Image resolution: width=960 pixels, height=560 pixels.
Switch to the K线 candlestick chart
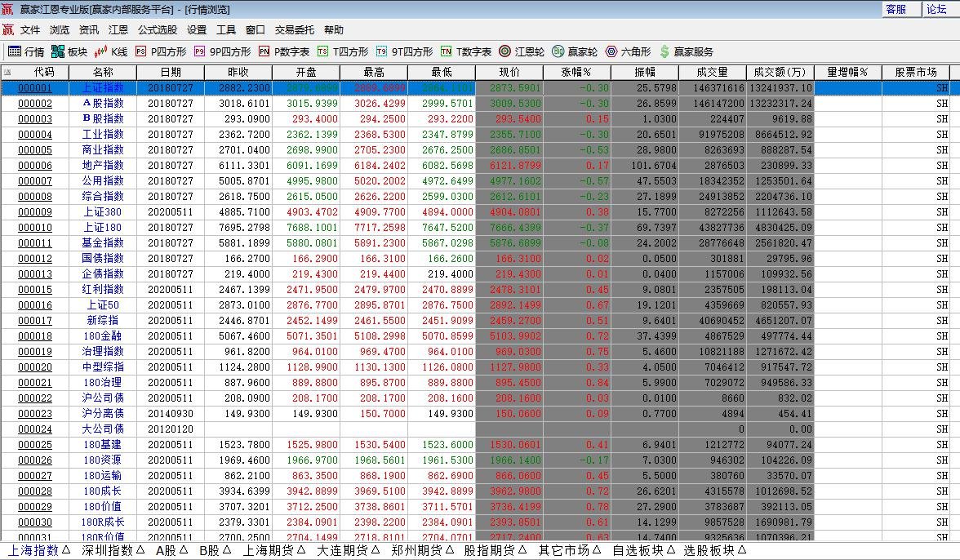111,52
